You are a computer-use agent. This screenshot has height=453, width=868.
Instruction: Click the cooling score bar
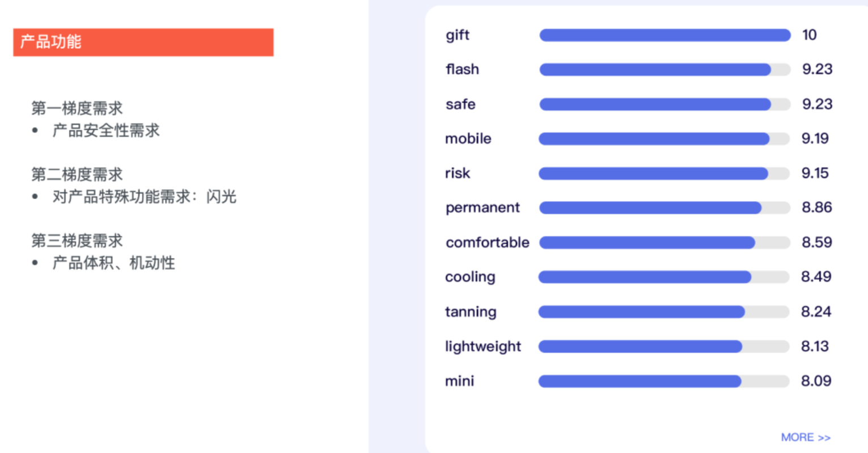[x=664, y=277]
